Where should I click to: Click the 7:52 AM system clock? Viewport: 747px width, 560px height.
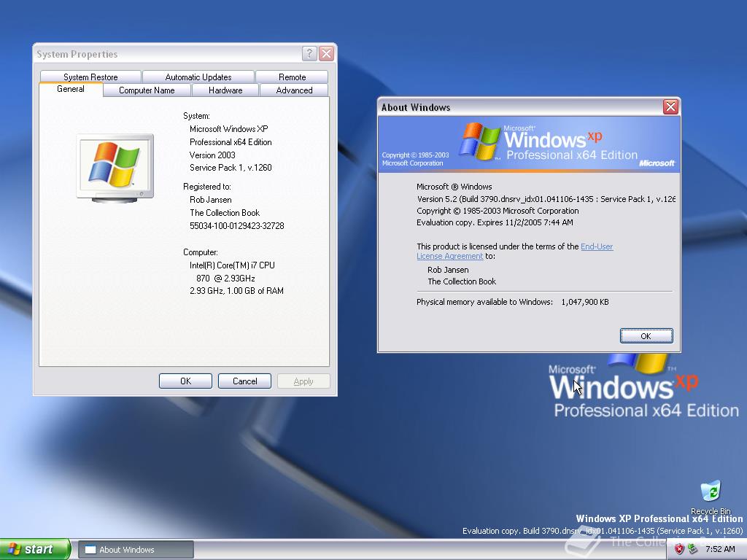tap(720, 549)
